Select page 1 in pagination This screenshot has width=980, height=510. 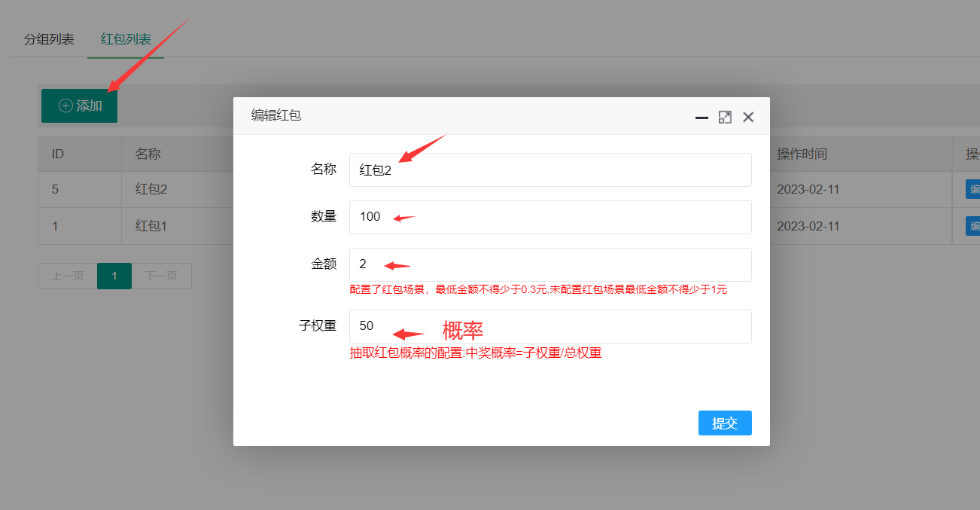point(114,276)
